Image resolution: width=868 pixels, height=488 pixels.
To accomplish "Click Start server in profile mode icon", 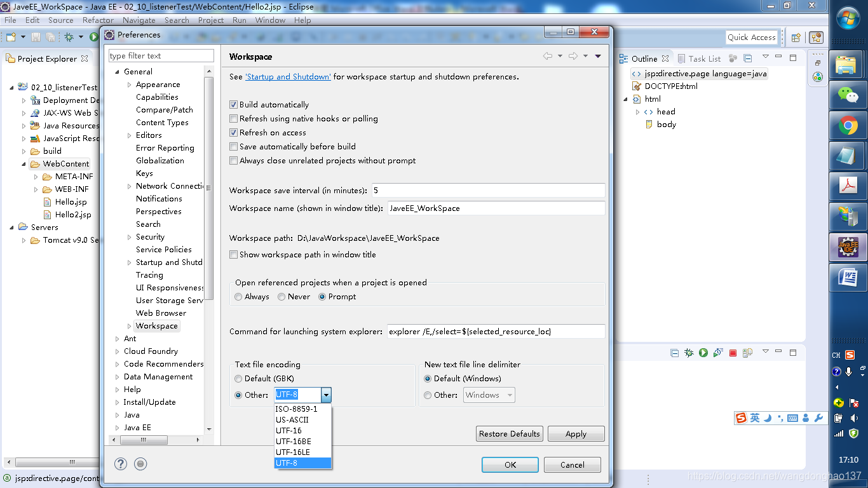I will coord(718,353).
